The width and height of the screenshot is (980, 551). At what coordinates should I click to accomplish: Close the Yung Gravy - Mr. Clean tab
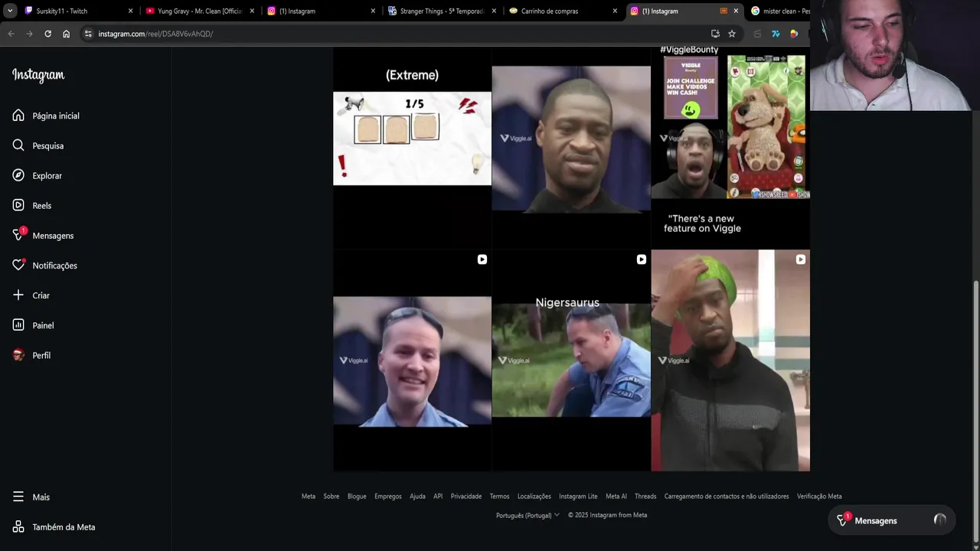tap(252, 11)
